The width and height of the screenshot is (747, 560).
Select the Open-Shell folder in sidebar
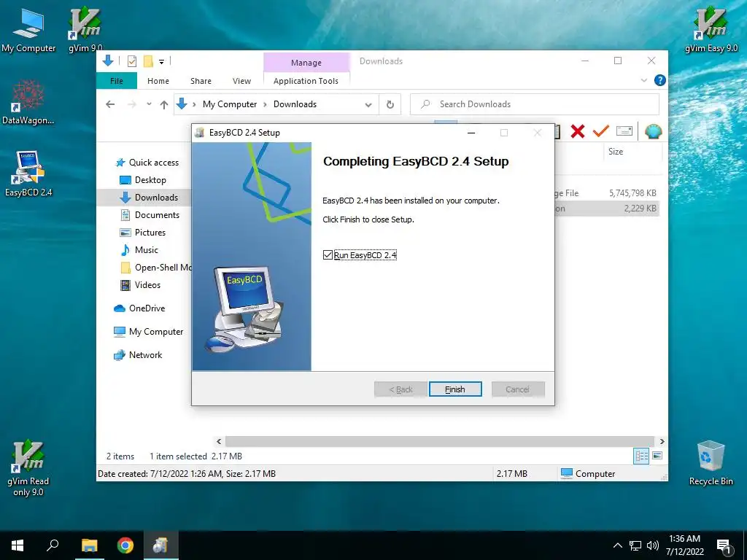(x=155, y=268)
